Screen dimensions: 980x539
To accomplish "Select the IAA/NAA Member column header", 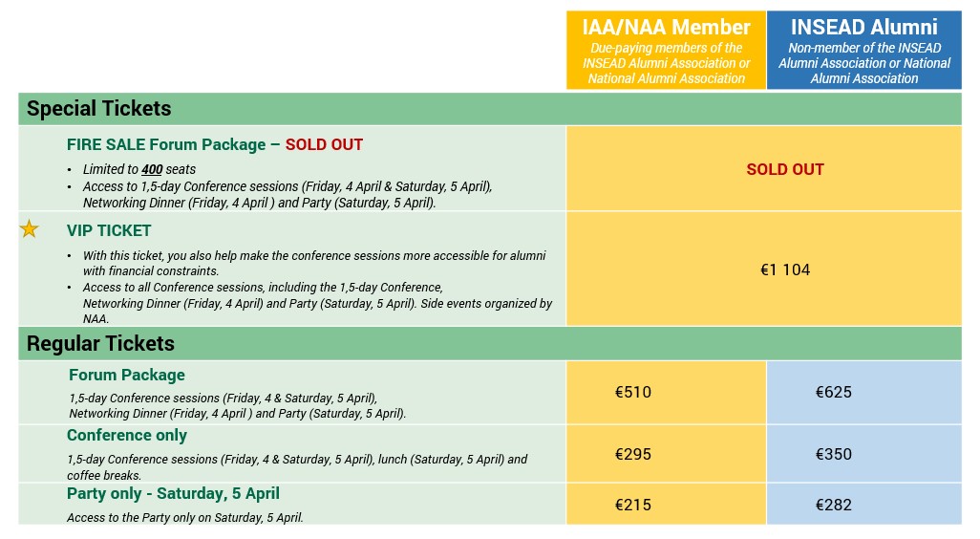I will point(666,27).
